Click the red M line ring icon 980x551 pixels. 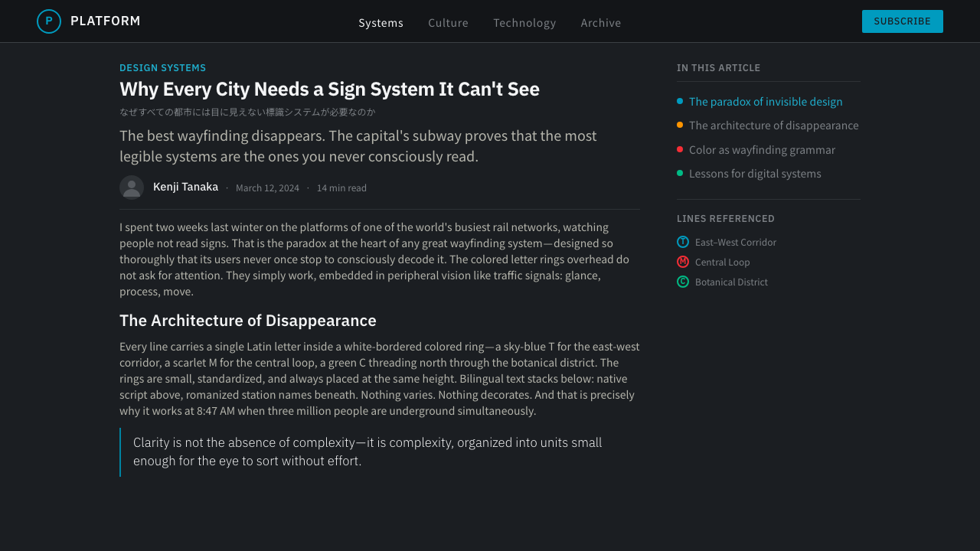tap(683, 262)
